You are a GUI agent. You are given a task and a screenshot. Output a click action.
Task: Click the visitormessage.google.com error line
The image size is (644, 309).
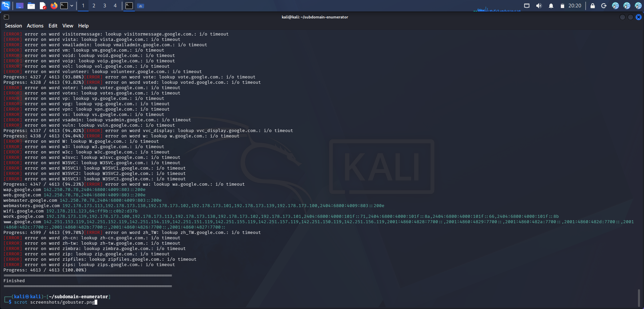click(x=116, y=34)
